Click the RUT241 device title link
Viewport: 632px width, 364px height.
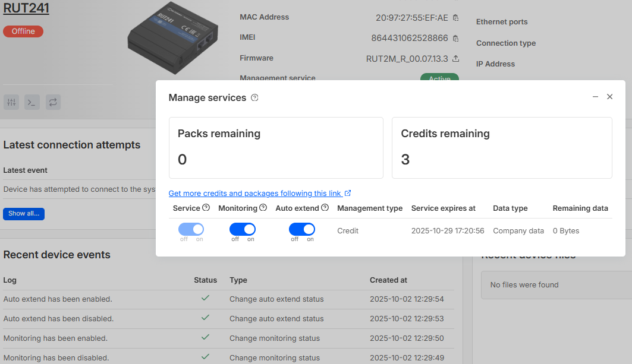pos(26,8)
